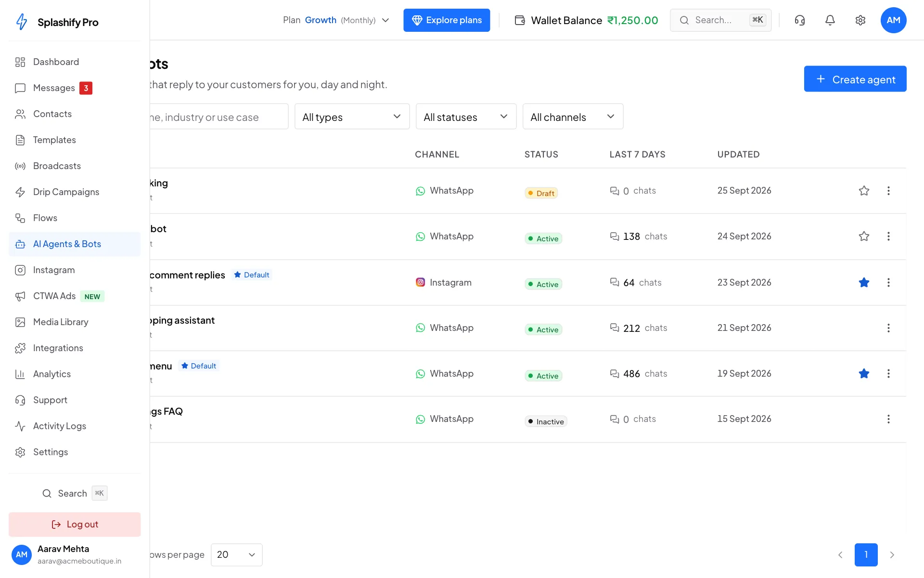The width and height of the screenshot is (924, 578).
Task: Log out of the account
Action: click(x=75, y=525)
